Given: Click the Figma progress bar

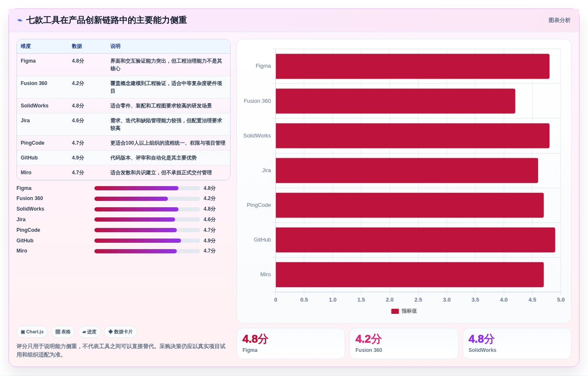Looking at the screenshot, I should pos(147,188).
